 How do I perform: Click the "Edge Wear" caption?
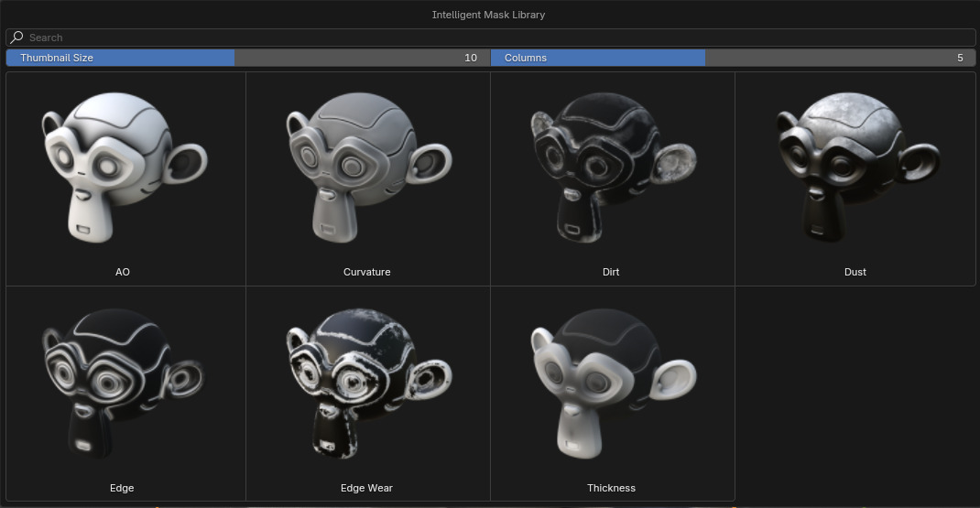coord(367,488)
